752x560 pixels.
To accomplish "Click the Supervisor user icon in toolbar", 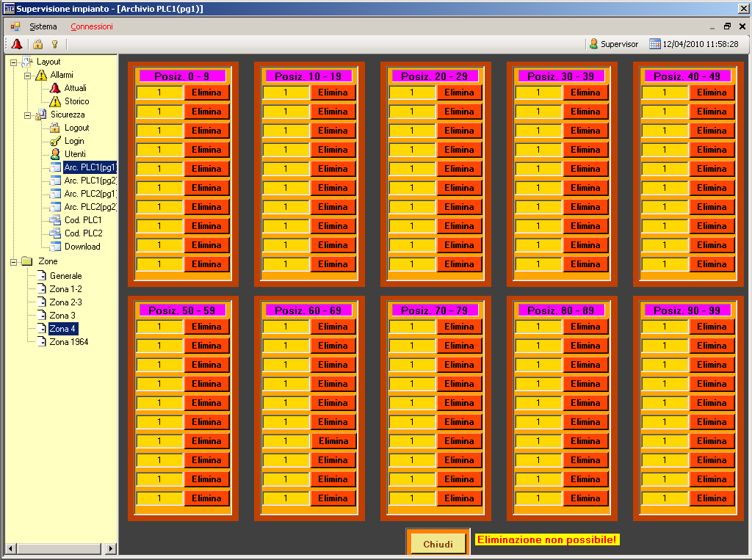I will pyautogui.click(x=593, y=44).
